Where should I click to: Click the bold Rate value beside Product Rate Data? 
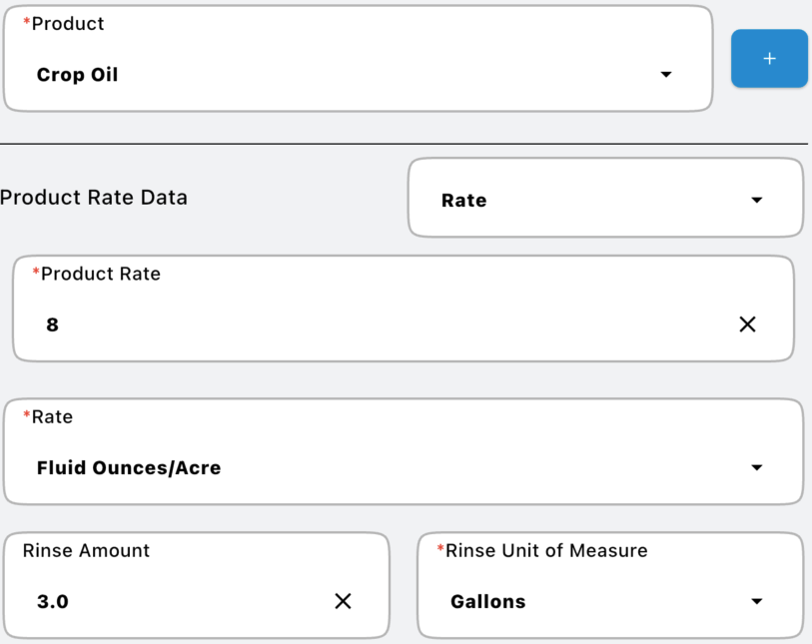click(x=463, y=201)
